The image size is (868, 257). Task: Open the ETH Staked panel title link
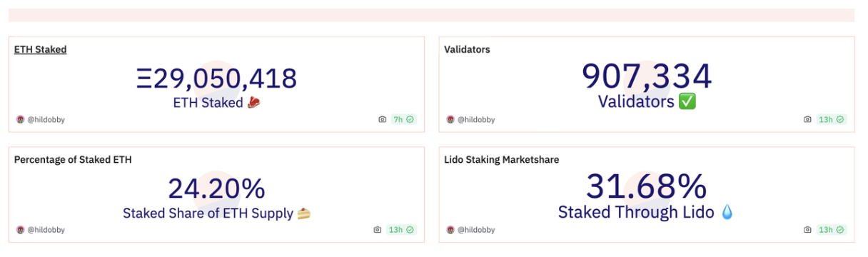[40, 49]
